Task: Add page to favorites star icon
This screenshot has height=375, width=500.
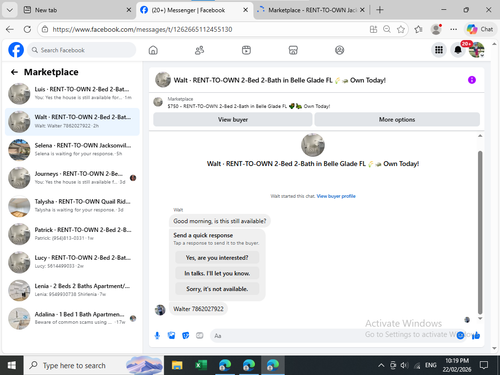Action: (401, 29)
